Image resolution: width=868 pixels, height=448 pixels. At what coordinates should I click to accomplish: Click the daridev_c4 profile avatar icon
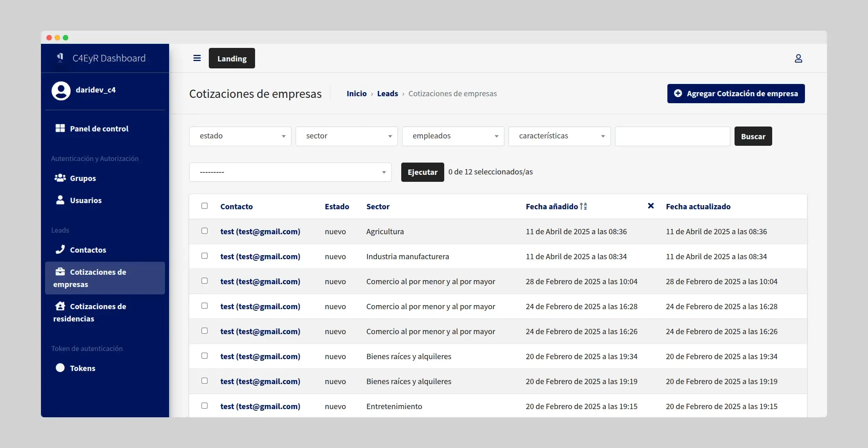61,91
